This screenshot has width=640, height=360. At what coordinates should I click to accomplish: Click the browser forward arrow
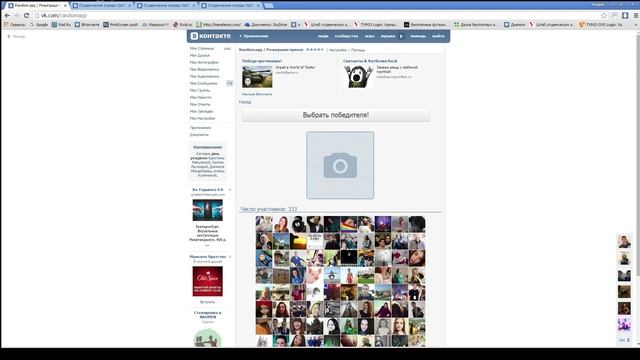click(x=17, y=16)
